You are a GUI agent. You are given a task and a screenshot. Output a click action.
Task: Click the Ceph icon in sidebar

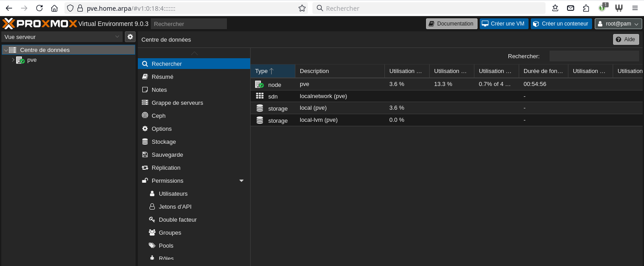click(145, 116)
